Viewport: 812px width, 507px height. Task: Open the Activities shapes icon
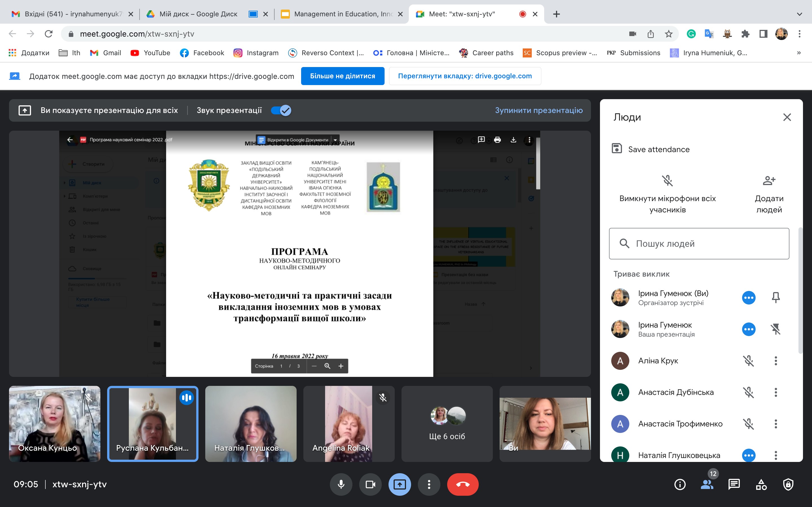point(761,484)
